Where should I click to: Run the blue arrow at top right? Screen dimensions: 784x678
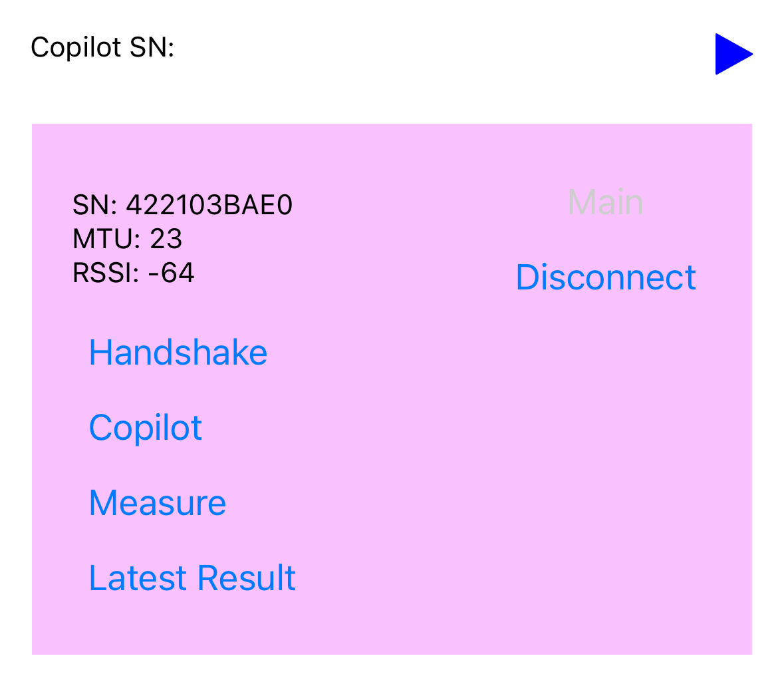coord(732,54)
